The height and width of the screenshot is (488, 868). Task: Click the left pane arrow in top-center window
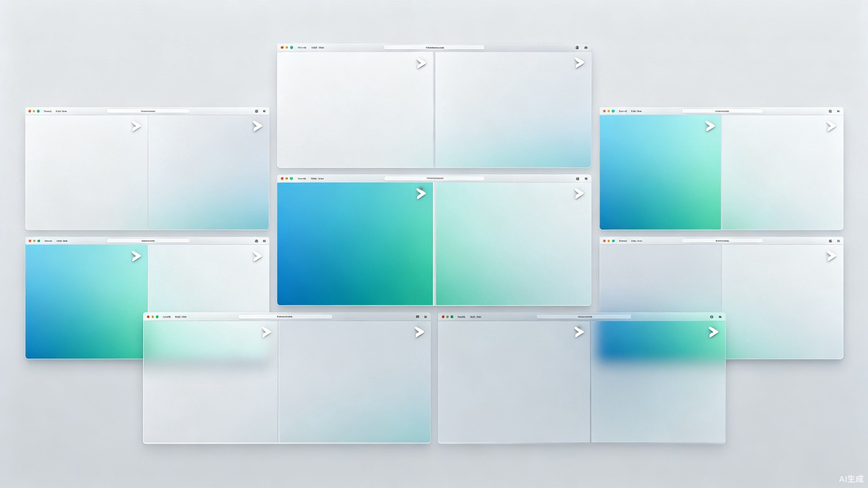coord(421,64)
